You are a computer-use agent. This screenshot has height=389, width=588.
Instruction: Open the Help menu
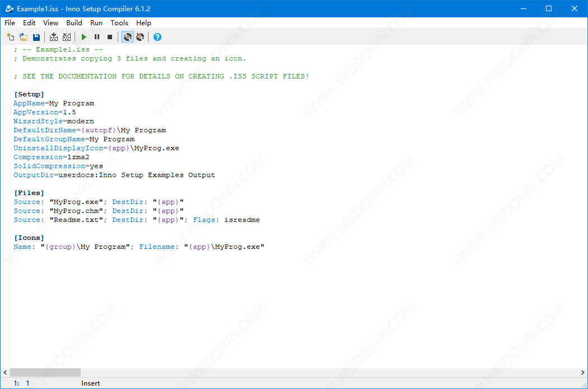(143, 23)
